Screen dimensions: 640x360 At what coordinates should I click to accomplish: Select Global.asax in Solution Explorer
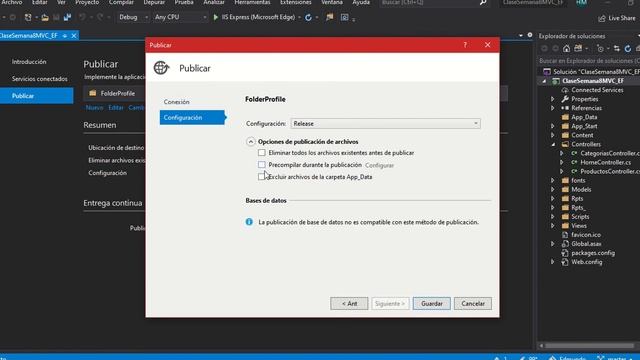click(x=586, y=244)
